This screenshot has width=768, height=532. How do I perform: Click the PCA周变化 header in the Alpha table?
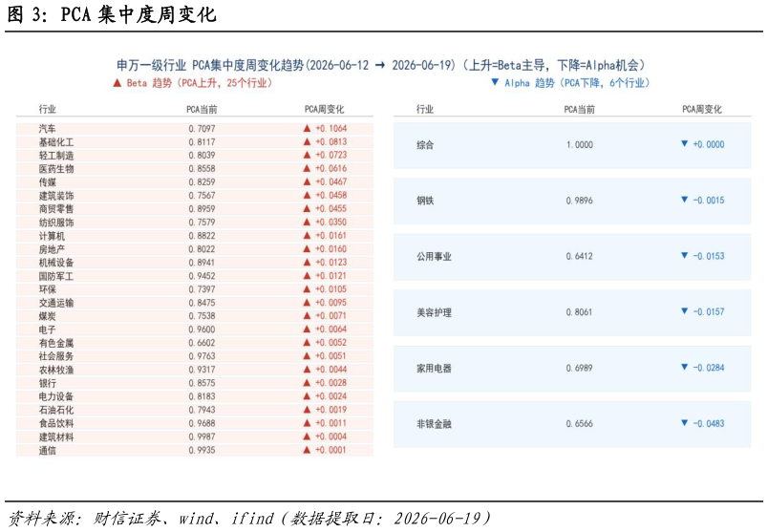[702, 109]
